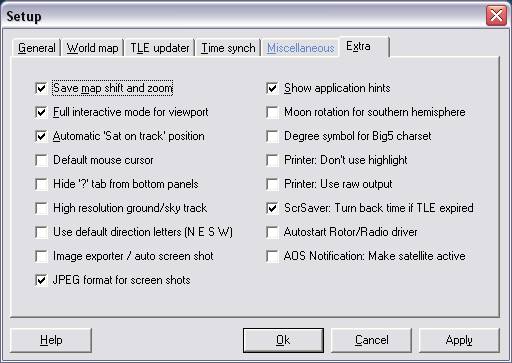This screenshot has width=512, height=363.
Task: Uncheck JPEG format for screen shots
Action: click(x=41, y=280)
